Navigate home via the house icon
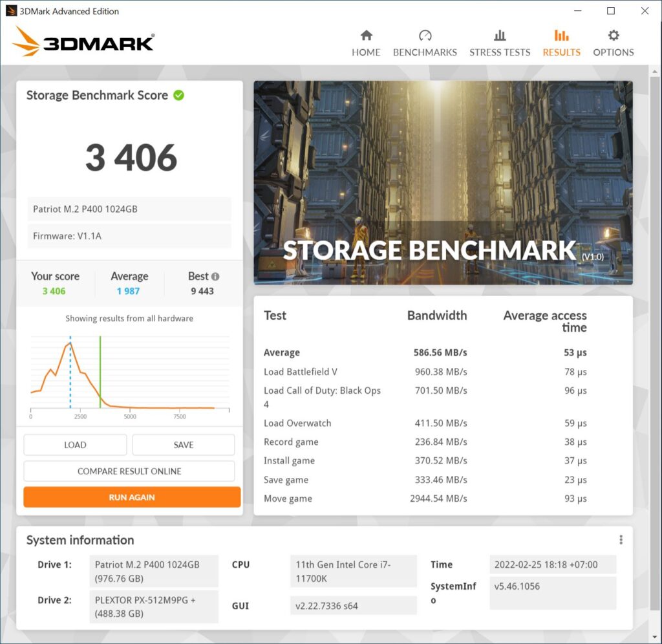This screenshot has width=662, height=644. [x=366, y=36]
